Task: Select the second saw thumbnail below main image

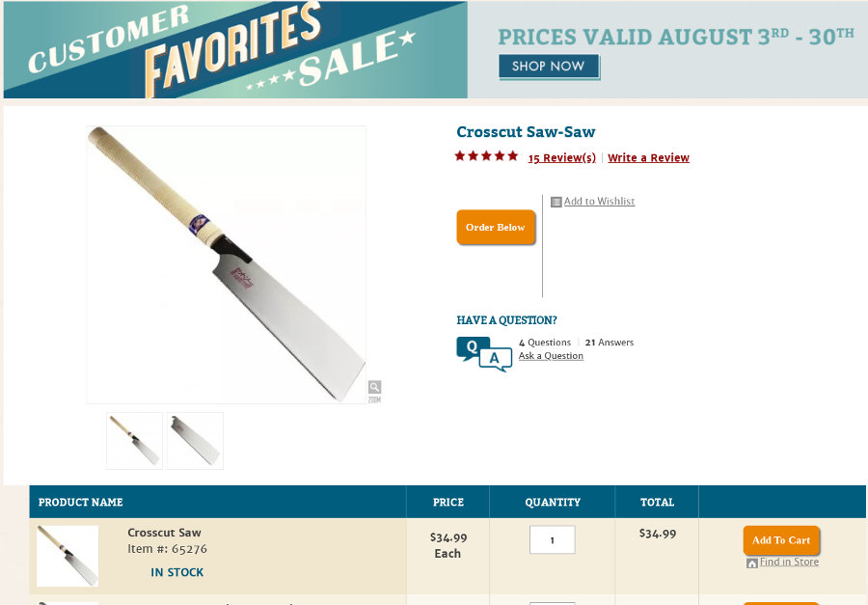Action: click(195, 441)
